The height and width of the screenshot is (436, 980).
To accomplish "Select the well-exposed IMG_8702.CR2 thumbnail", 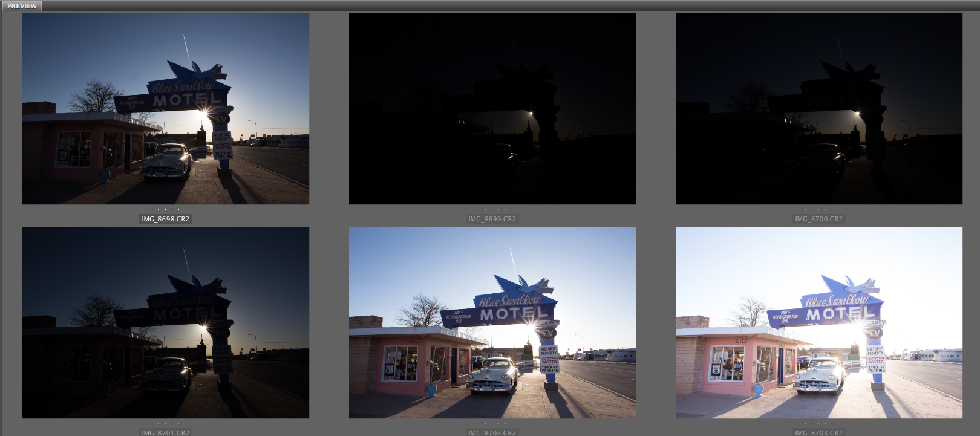I will [492, 323].
